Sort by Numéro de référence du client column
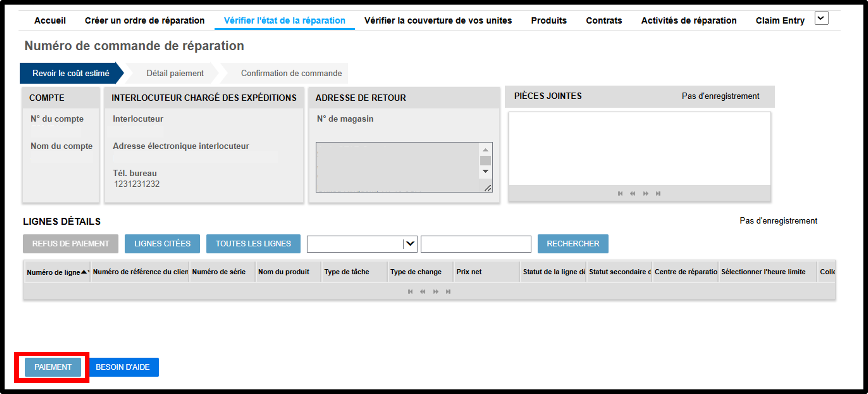This screenshot has width=868, height=394. 140,272
